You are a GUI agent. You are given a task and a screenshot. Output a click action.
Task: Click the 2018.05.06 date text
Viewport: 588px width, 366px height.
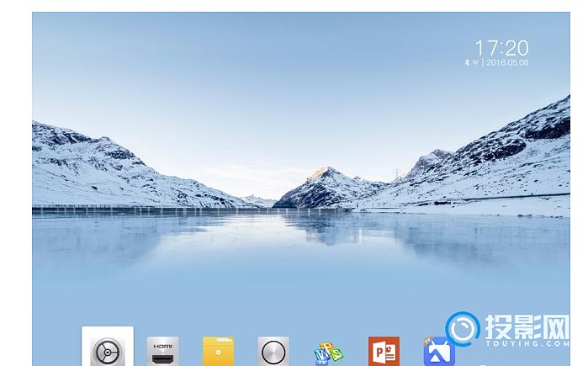[x=506, y=62]
